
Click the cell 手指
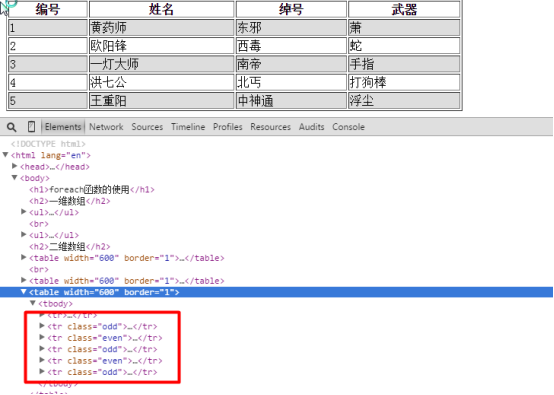click(x=404, y=64)
